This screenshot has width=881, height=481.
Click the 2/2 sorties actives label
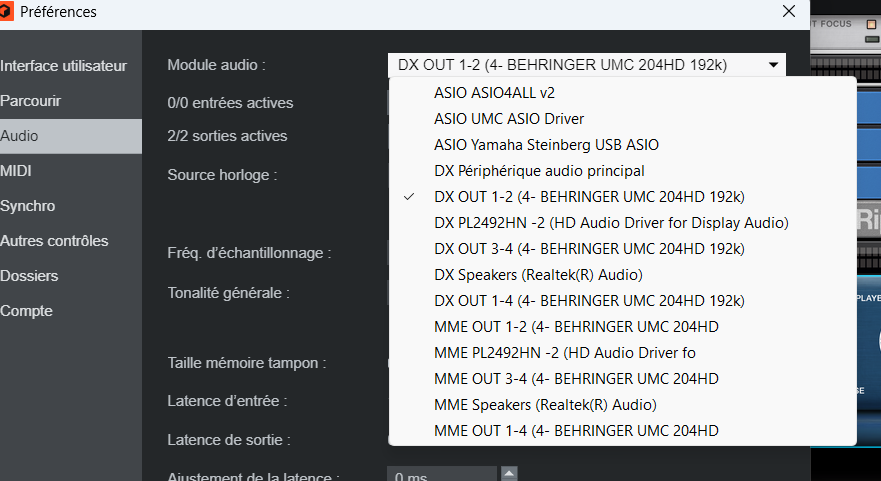(227, 136)
